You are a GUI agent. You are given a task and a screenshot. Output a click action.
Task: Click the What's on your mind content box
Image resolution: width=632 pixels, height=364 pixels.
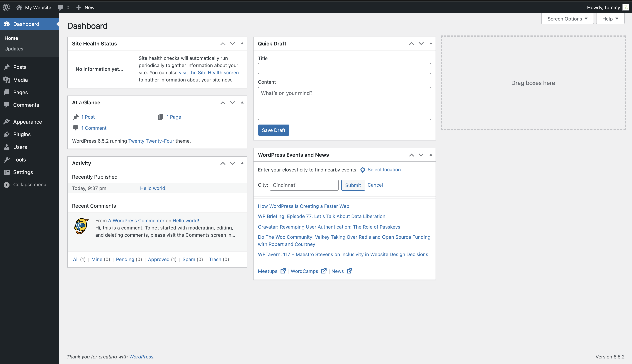[344, 103]
